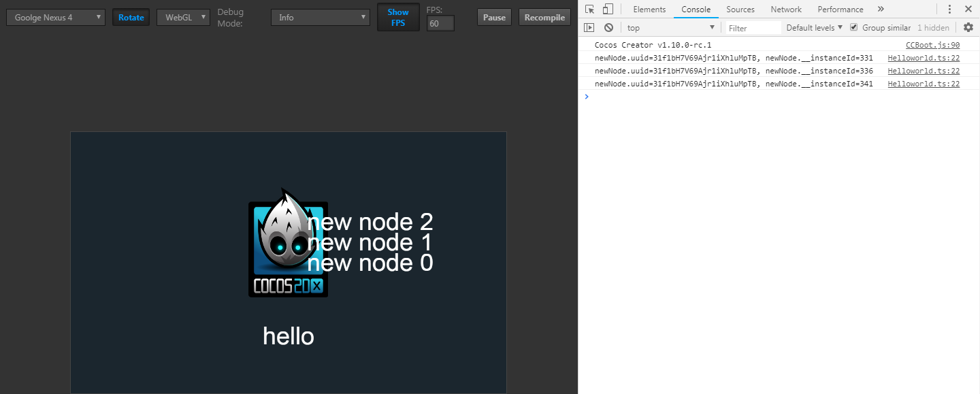Screen dimensions: 980x394
Task: Focus the console Filter input
Action: (753, 28)
